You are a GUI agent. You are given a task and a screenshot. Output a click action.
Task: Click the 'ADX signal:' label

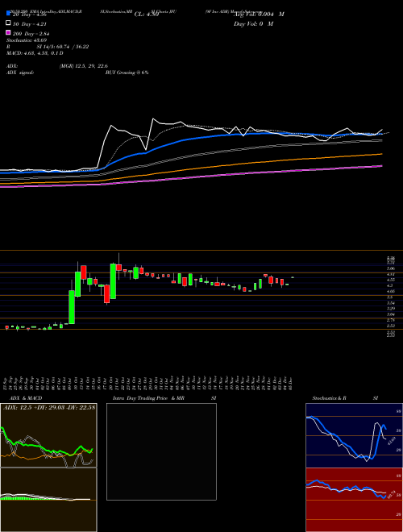[x=20, y=73]
